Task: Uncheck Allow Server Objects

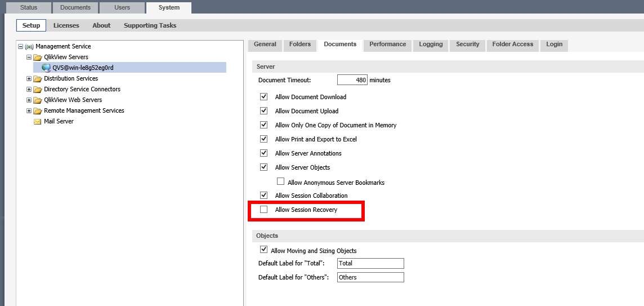Action: (x=263, y=167)
